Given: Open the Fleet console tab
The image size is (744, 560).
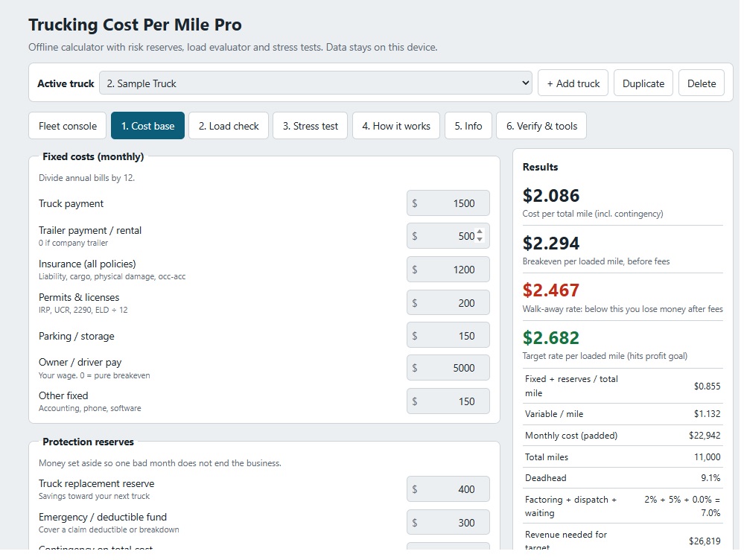Looking at the screenshot, I should (67, 126).
